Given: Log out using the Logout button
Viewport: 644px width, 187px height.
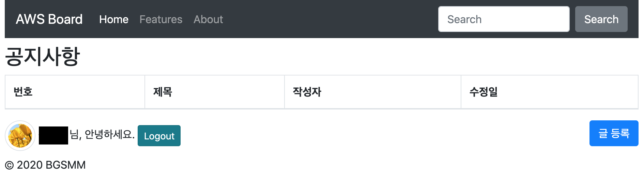Looking at the screenshot, I should point(159,136).
